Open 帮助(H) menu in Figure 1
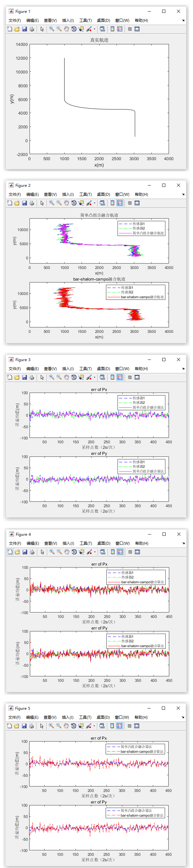Image resolution: width=193 pixels, height=868 pixels. (141, 21)
